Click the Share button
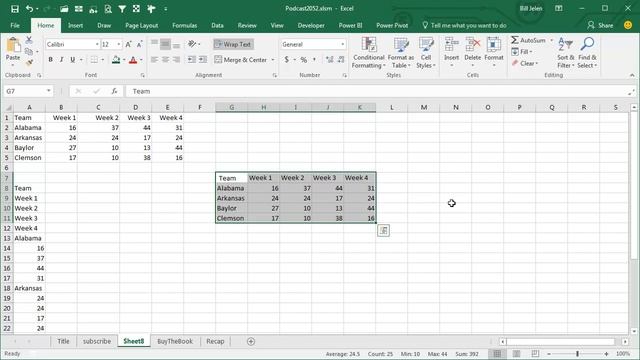 [x=600, y=25]
